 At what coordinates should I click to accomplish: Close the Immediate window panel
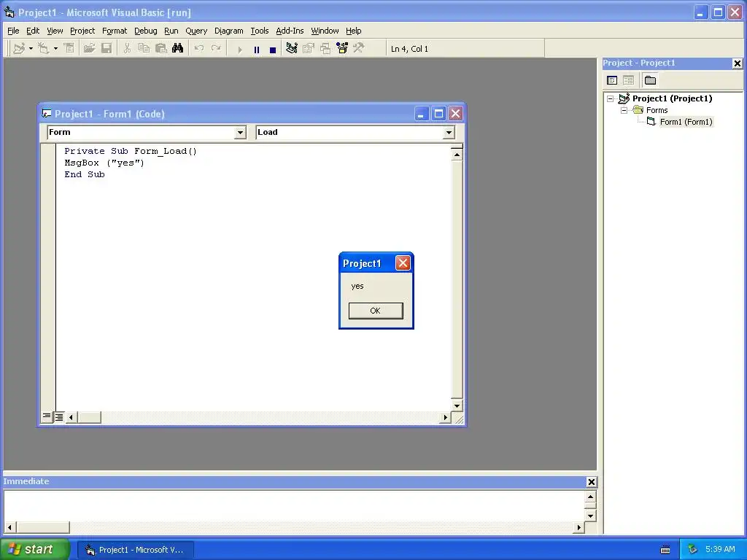pos(591,482)
